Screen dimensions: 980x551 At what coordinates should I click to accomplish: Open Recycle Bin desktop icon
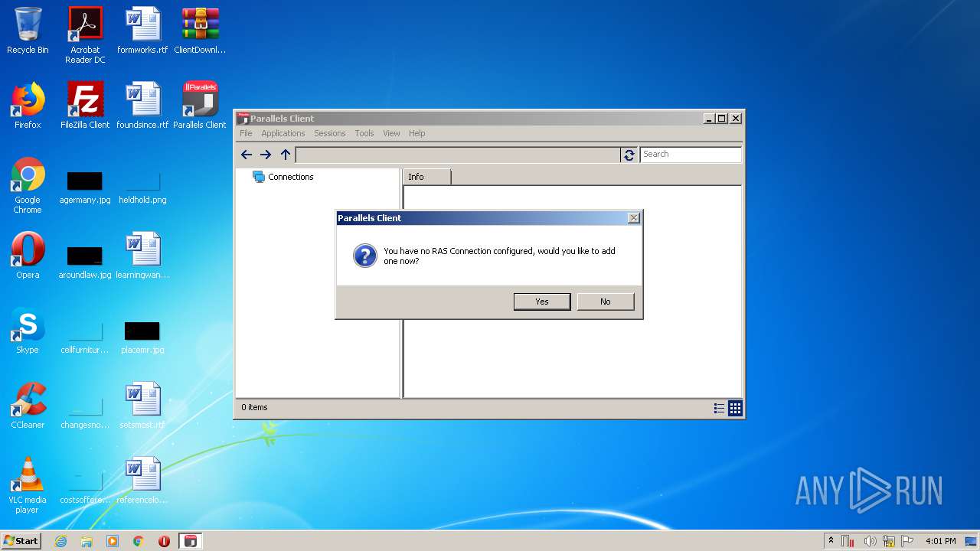pos(28,31)
